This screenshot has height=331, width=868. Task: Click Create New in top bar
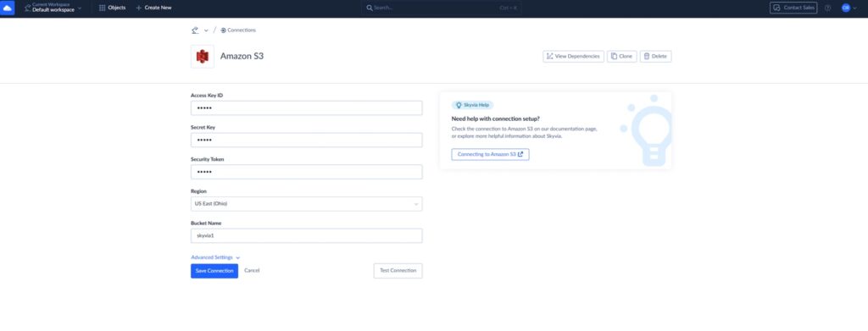coord(154,8)
